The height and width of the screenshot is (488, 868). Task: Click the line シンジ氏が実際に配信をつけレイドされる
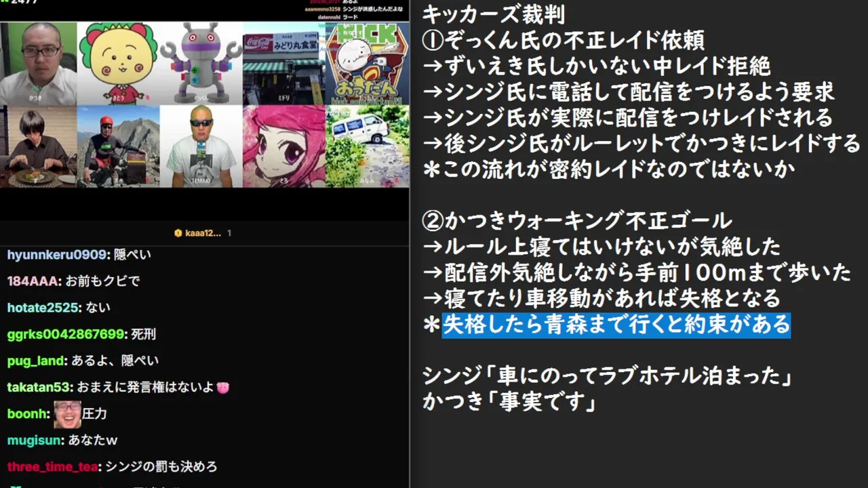point(627,118)
